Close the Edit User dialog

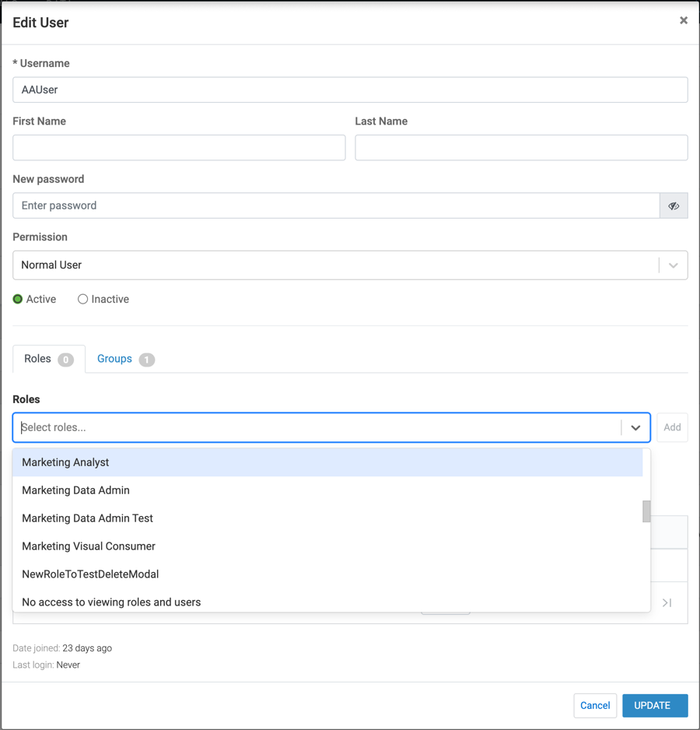[683, 21]
